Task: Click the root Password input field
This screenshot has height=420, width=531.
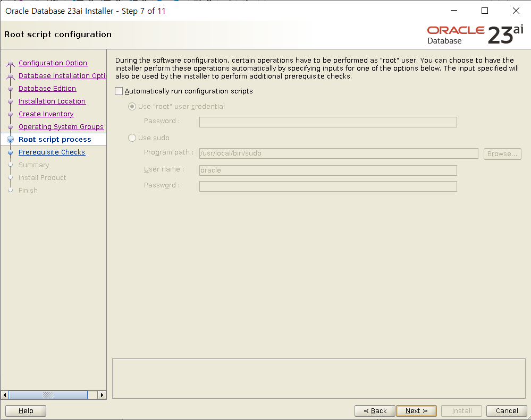Action: [x=328, y=122]
